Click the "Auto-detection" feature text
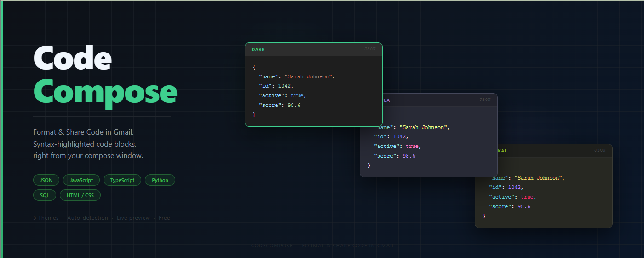This screenshot has width=644, height=258. (x=87, y=218)
